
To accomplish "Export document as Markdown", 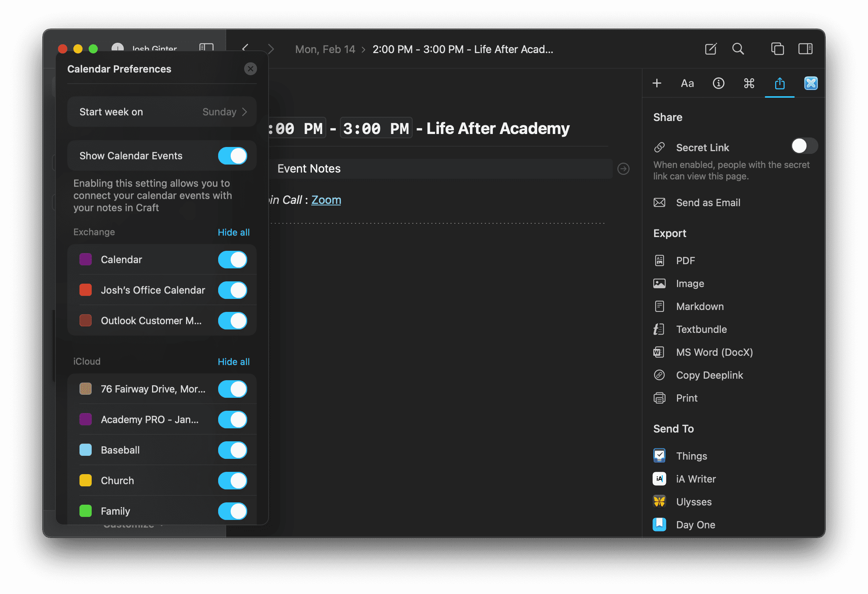I will click(x=700, y=306).
